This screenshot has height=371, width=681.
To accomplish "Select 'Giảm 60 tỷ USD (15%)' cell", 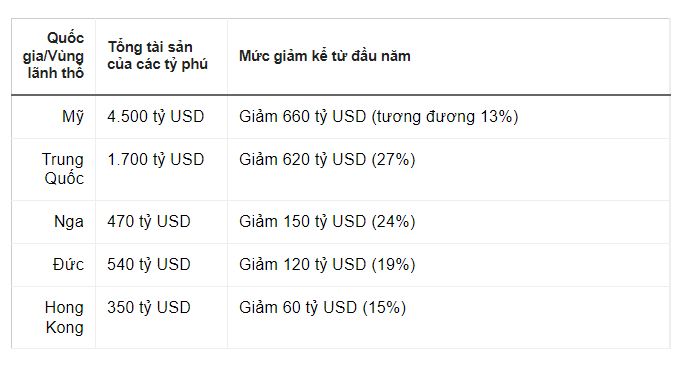I will [449, 317].
